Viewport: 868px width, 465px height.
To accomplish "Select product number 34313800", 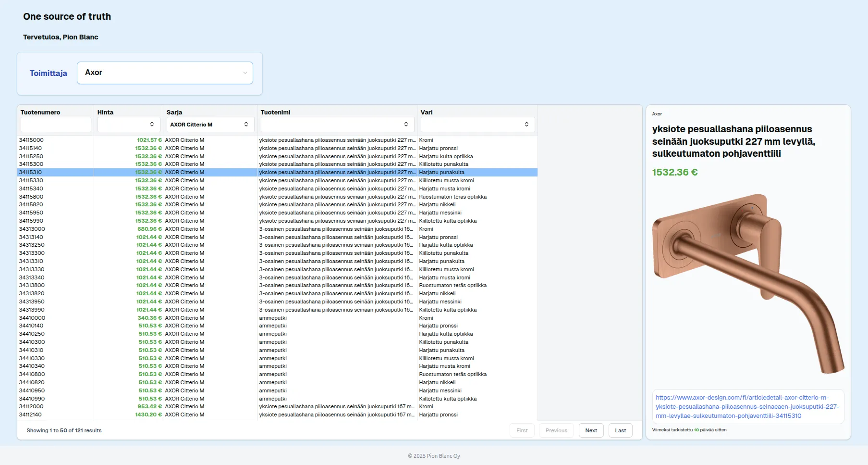I will (32, 286).
